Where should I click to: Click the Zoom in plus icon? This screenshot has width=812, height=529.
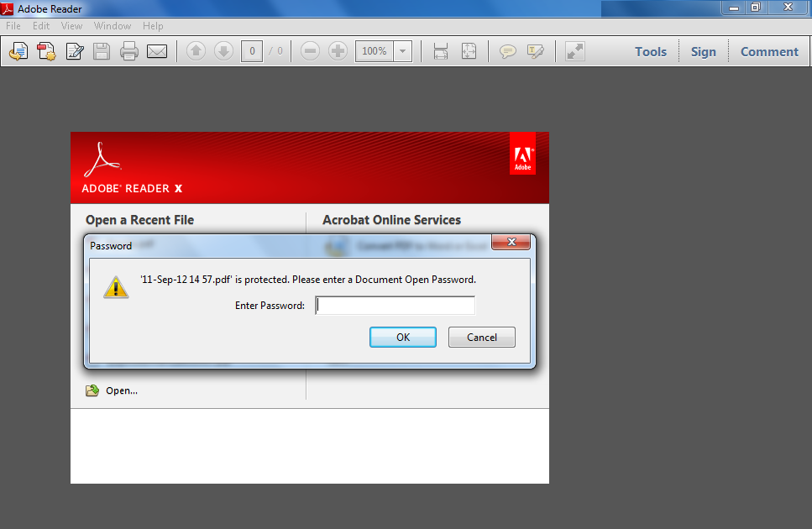(338, 51)
